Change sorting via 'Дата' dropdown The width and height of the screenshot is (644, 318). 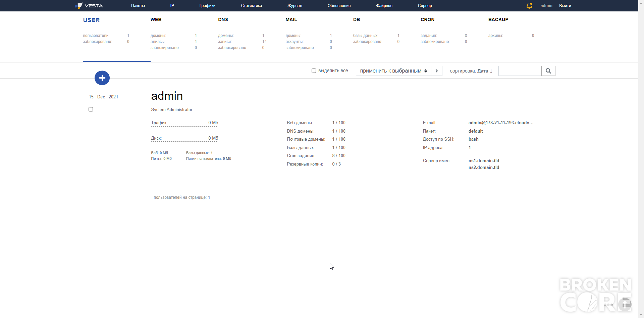coord(485,71)
